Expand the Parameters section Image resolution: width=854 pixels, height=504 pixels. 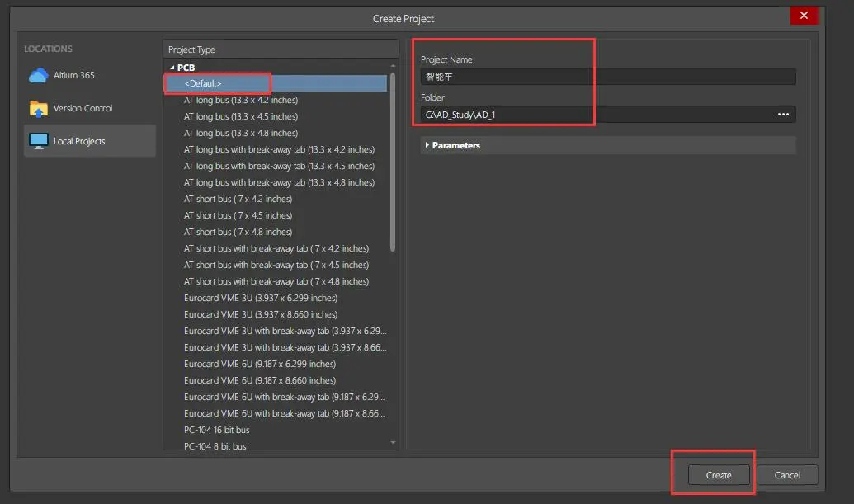click(427, 145)
